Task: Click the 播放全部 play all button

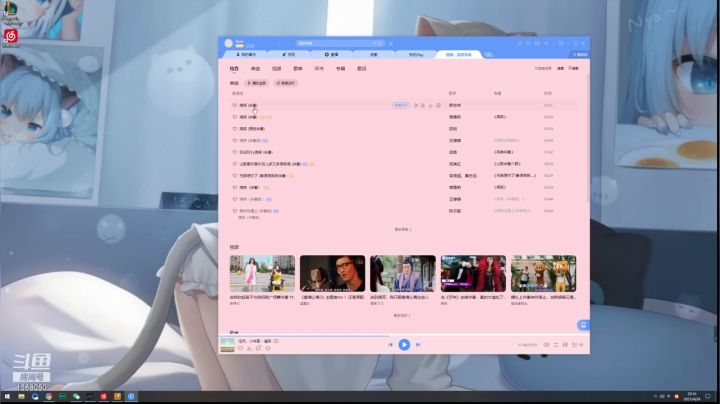Action: [x=257, y=83]
